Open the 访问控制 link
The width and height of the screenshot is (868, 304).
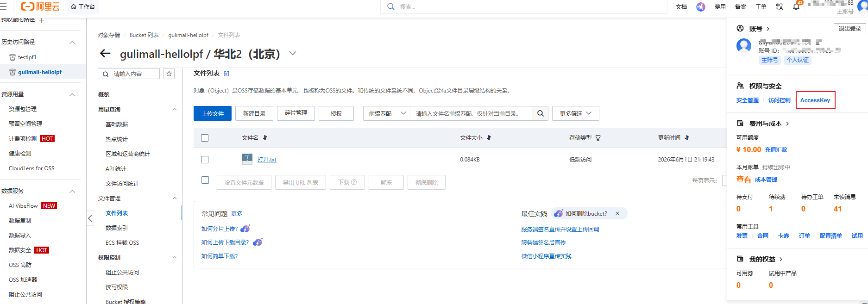tap(780, 100)
